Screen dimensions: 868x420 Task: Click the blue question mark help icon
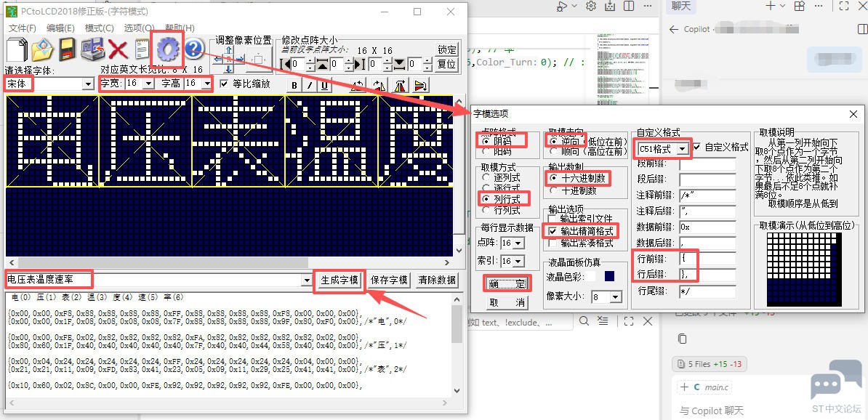coord(193,49)
